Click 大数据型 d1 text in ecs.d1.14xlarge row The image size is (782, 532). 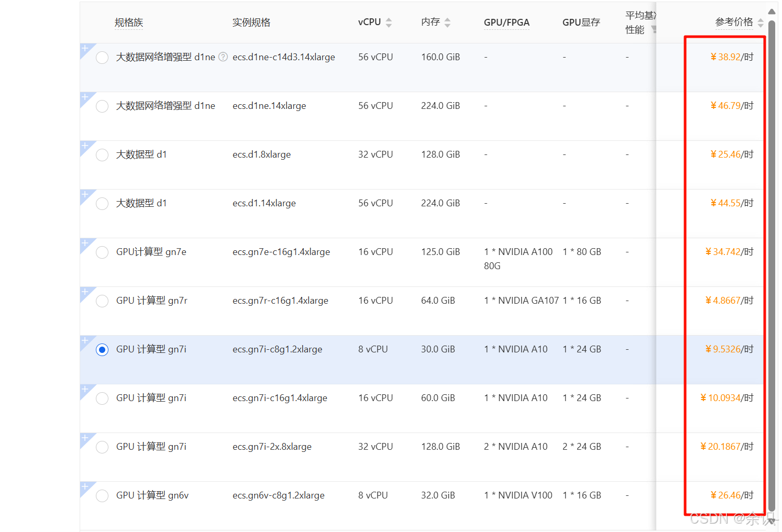[x=141, y=203]
